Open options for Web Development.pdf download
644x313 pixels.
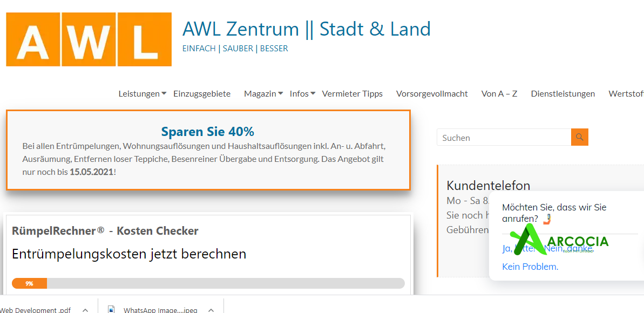(85, 310)
